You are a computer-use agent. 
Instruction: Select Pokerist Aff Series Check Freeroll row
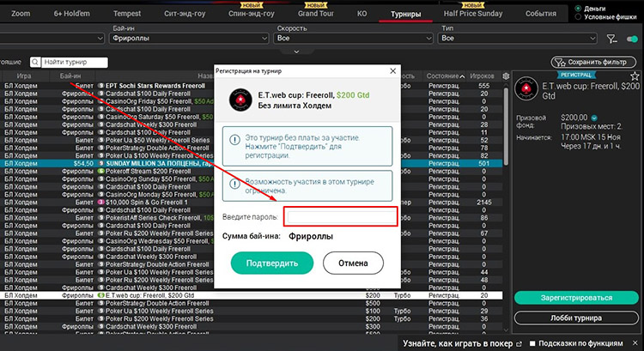coord(251,218)
